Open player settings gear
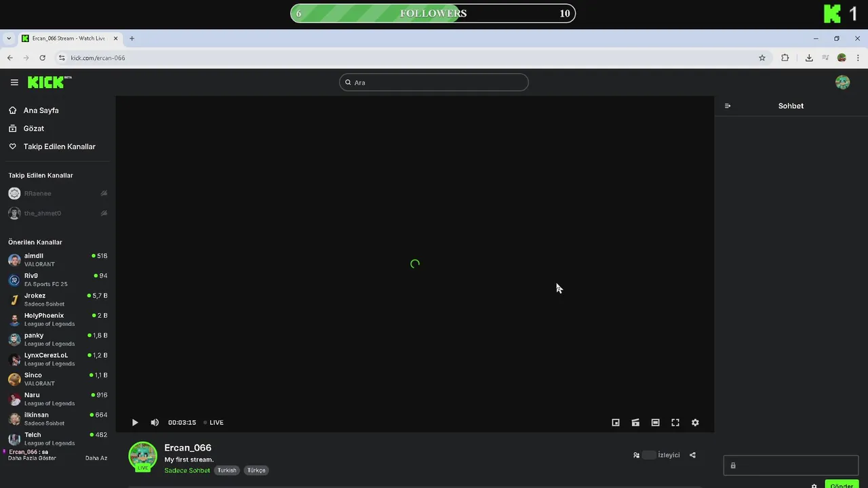This screenshot has width=868, height=488. click(695, 422)
